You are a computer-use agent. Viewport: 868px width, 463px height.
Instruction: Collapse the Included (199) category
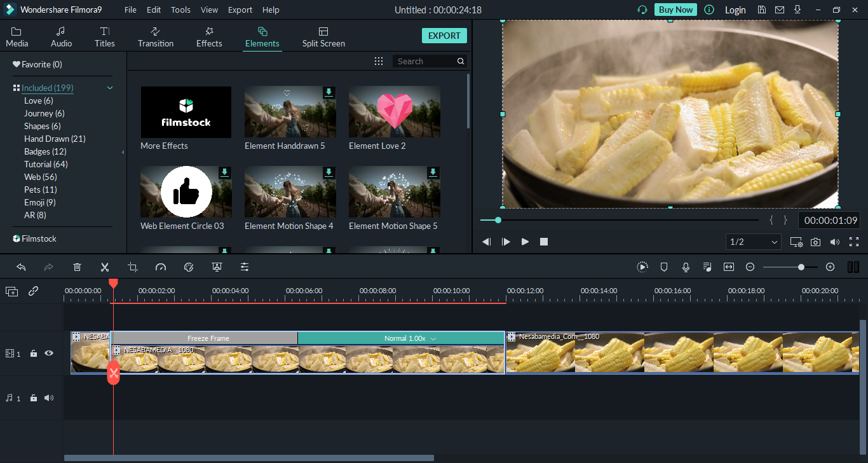point(110,88)
